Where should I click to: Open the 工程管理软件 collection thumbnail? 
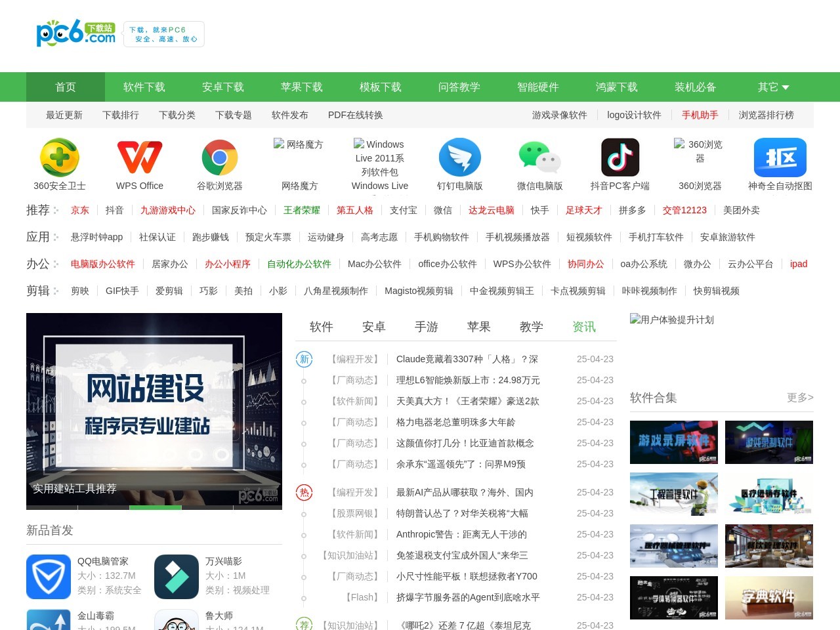pos(674,494)
